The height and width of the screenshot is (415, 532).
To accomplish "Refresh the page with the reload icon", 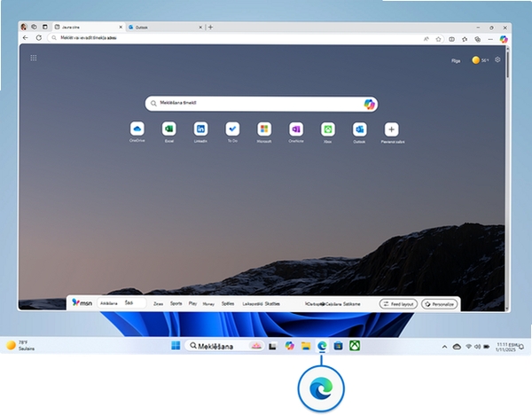I will point(39,37).
